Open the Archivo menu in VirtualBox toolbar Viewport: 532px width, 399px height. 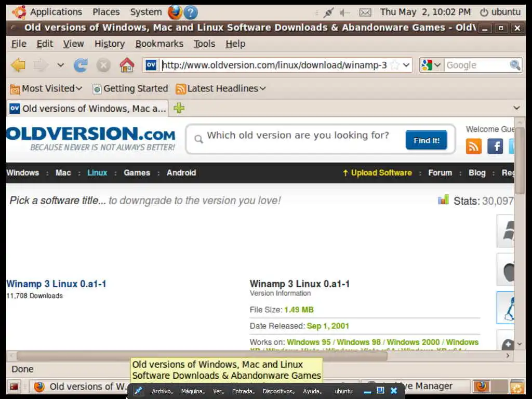click(162, 391)
